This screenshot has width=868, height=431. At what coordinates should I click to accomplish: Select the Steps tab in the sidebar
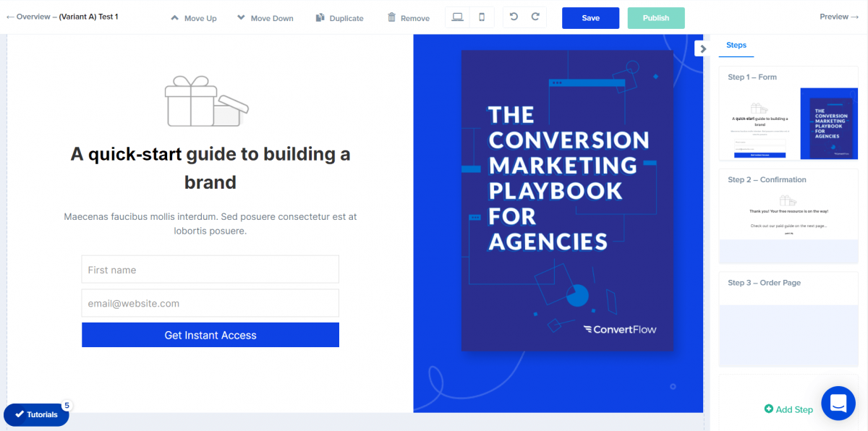tap(736, 46)
